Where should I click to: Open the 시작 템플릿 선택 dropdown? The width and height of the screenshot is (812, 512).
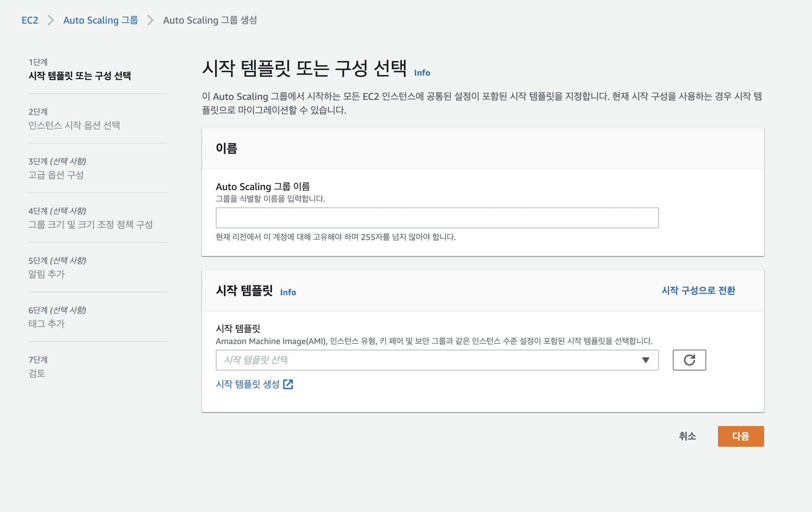click(437, 360)
